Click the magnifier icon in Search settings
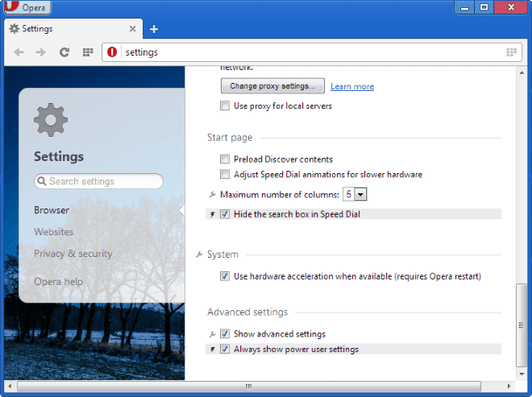532x397 pixels. point(42,181)
